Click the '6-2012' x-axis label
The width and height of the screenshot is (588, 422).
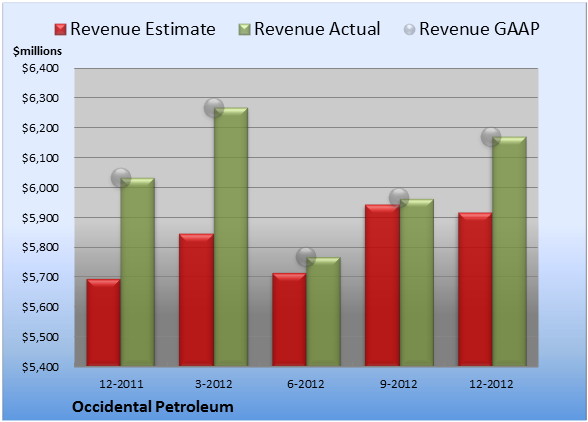point(306,384)
